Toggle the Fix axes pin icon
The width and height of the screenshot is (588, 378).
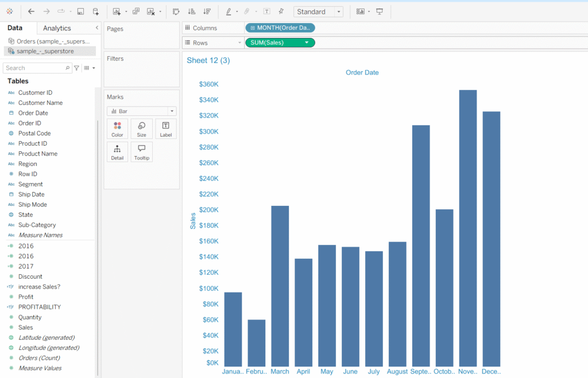pos(281,11)
